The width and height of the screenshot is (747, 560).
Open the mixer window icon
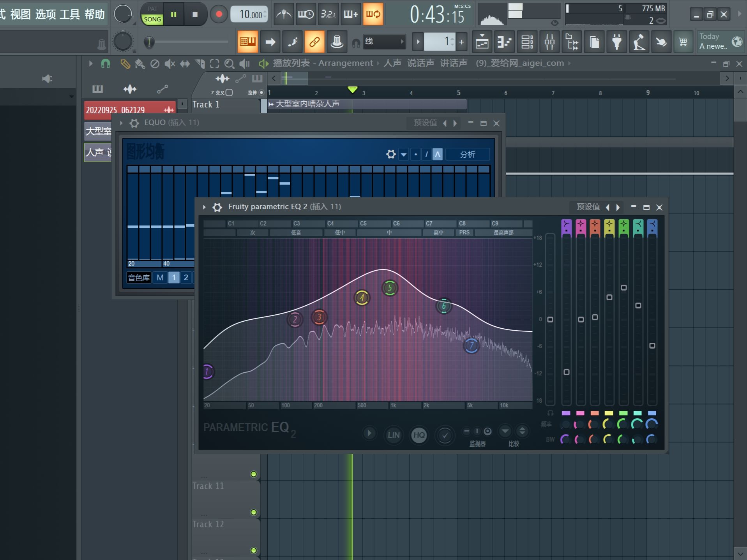click(x=549, y=42)
